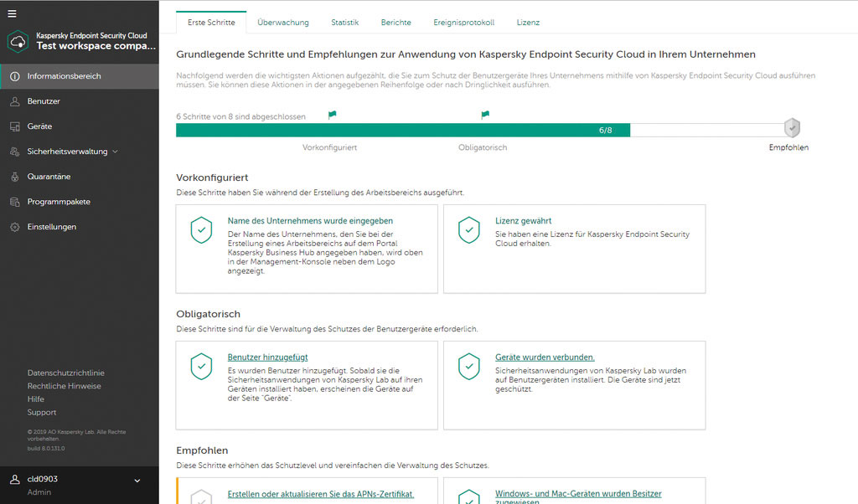
Task: Open the Windows- und Mac-Geräten Besitzer link
Action: [578, 496]
